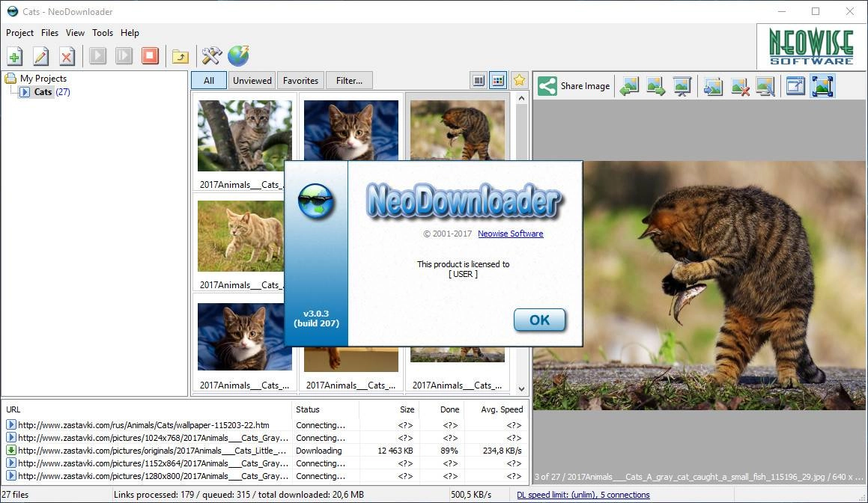
Task: Select bottom-row kitten on blue blanket thumbnail
Action: (x=245, y=336)
